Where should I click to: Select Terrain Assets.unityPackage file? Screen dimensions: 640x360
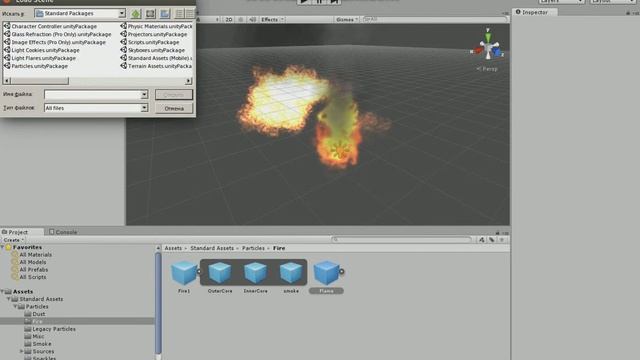[x=156, y=66]
